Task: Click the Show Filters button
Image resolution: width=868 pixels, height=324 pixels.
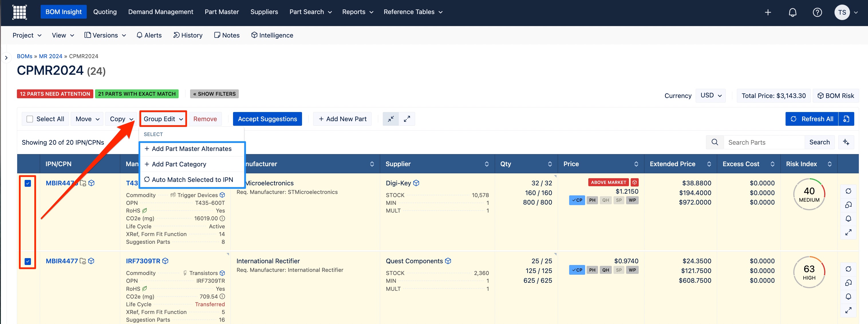Action: pyautogui.click(x=214, y=94)
